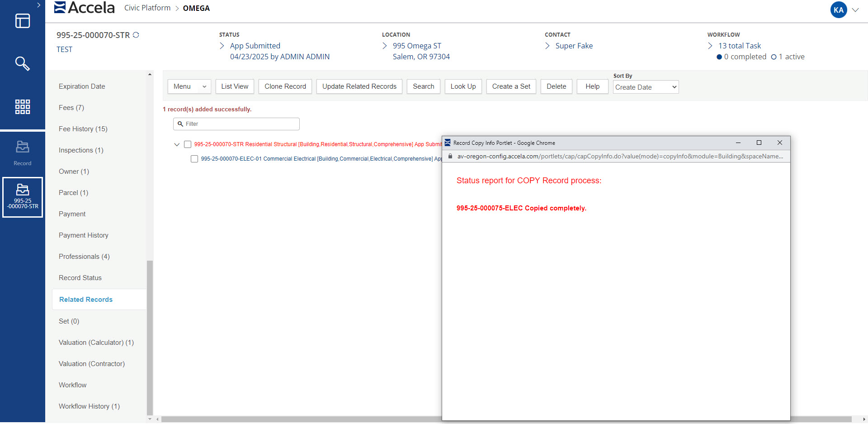Click the Accela logo

click(84, 8)
